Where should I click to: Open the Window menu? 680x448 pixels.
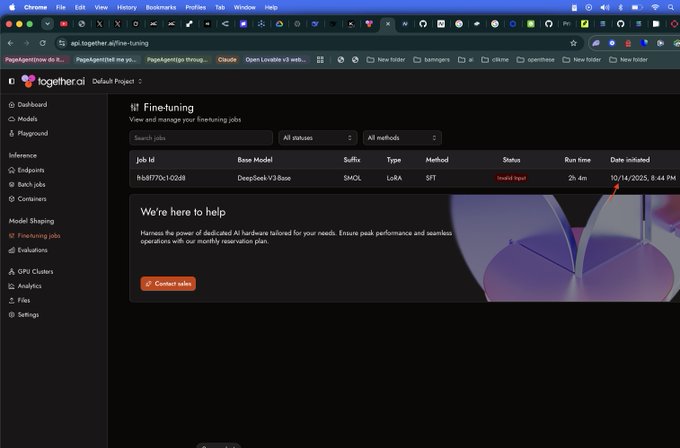[245, 7]
